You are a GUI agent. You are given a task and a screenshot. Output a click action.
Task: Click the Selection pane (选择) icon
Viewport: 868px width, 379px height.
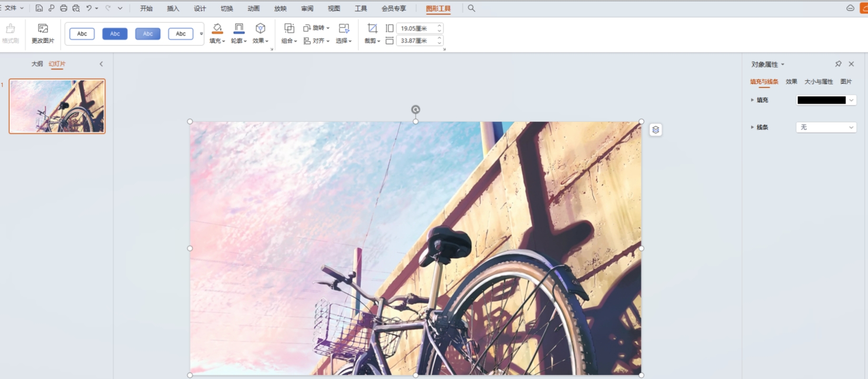(344, 28)
